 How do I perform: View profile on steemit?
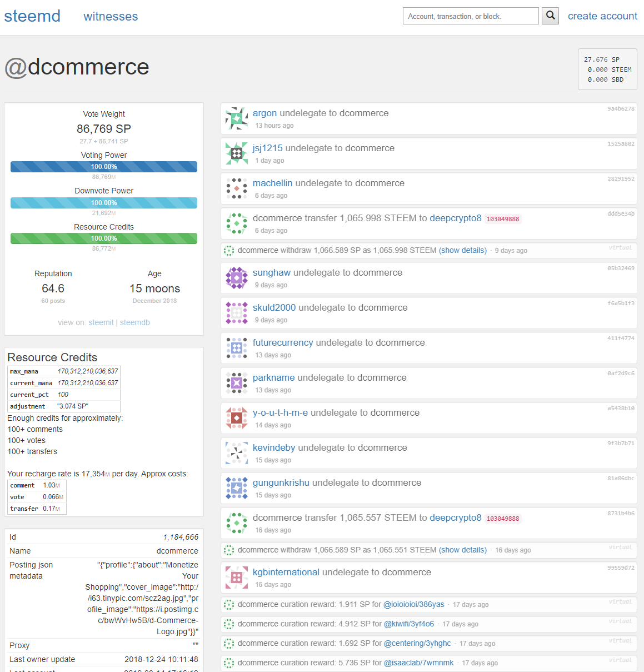click(x=101, y=322)
